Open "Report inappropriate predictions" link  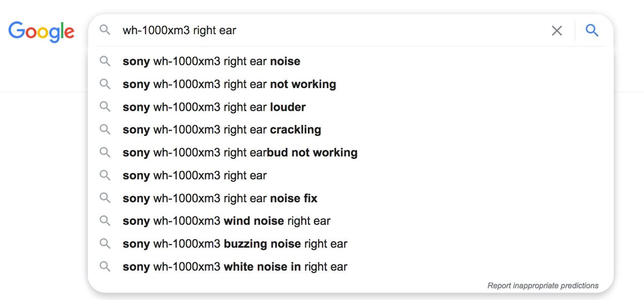tap(543, 285)
